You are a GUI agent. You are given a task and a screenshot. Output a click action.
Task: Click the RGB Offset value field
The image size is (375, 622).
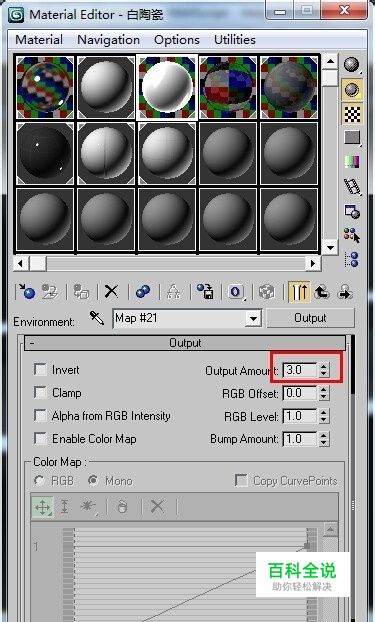click(300, 393)
